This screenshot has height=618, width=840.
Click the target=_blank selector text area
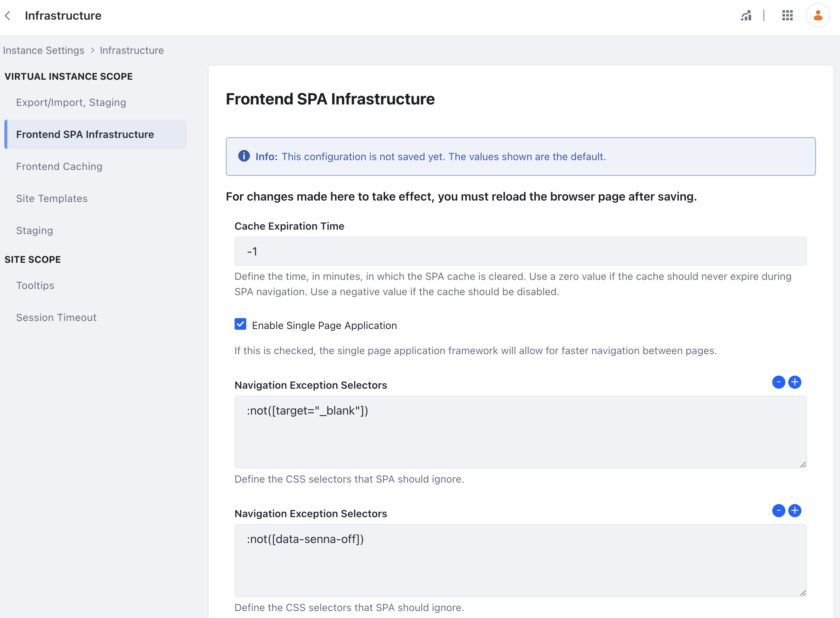[520, 432]
